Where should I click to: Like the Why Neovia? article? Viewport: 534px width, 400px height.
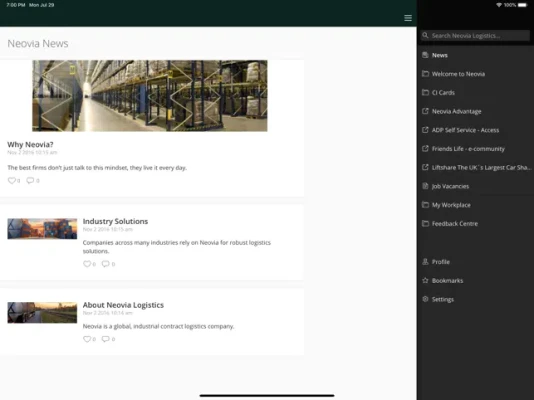pyautogui.click(x=12, y=180)
